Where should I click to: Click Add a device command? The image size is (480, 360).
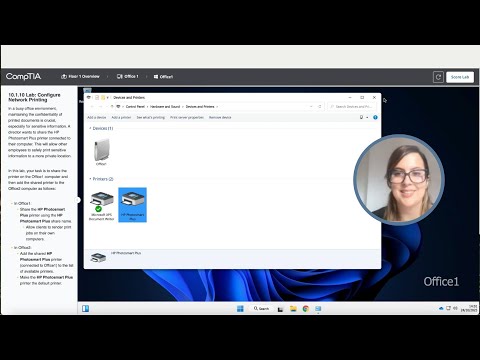[97, 117]
